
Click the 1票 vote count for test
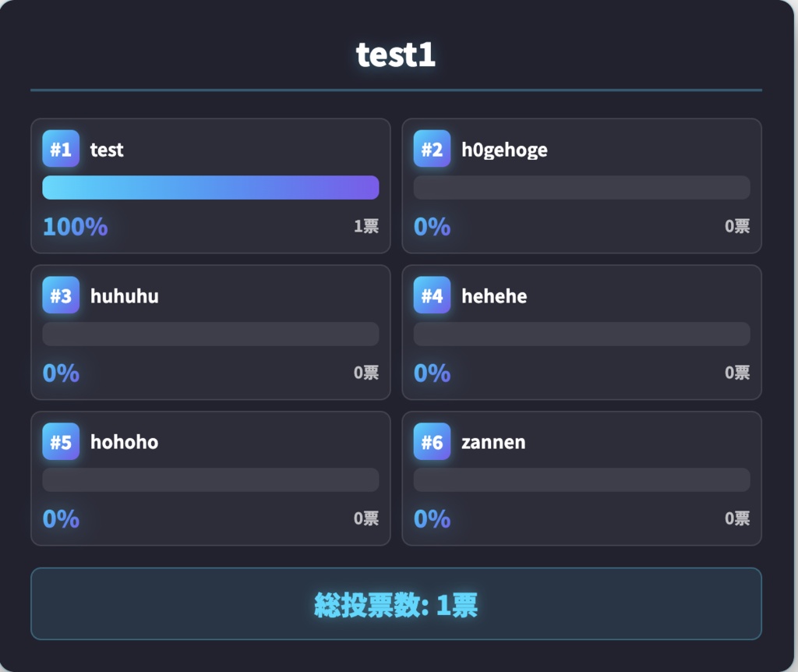click(366, 226)
